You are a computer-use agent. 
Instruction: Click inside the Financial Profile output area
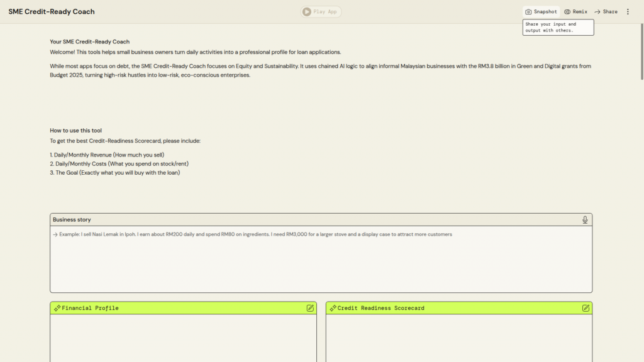(x=183, y=338)
